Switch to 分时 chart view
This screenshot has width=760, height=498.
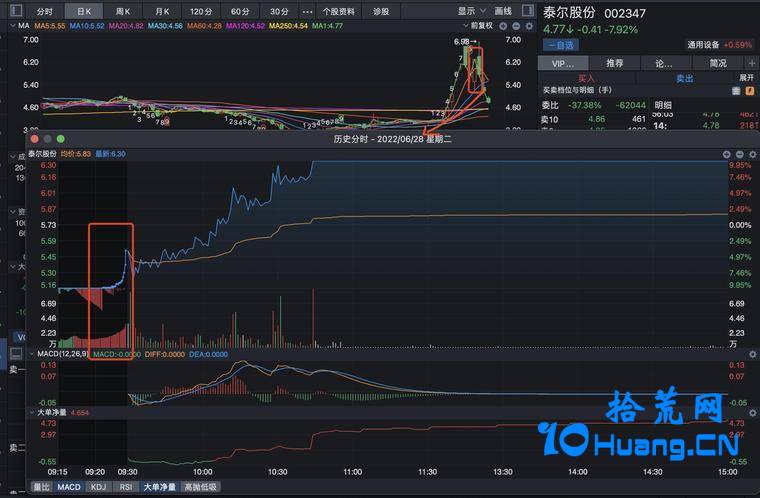coord(44,11)
